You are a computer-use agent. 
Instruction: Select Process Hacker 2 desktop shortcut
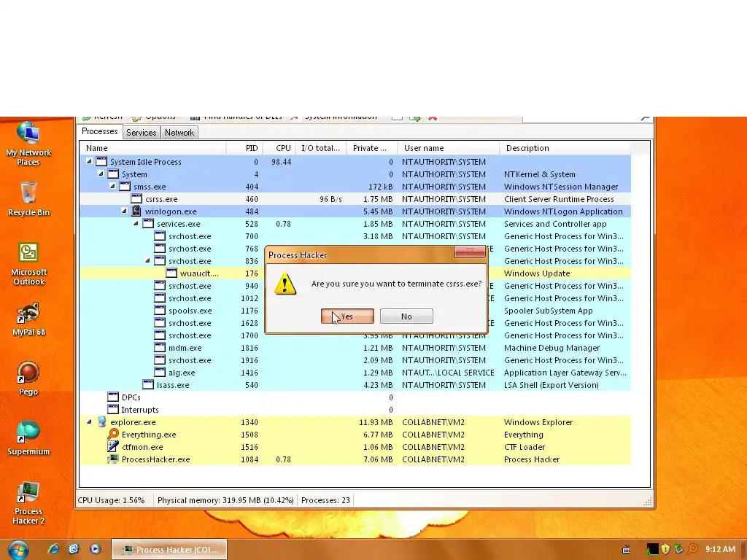[28, 503]
